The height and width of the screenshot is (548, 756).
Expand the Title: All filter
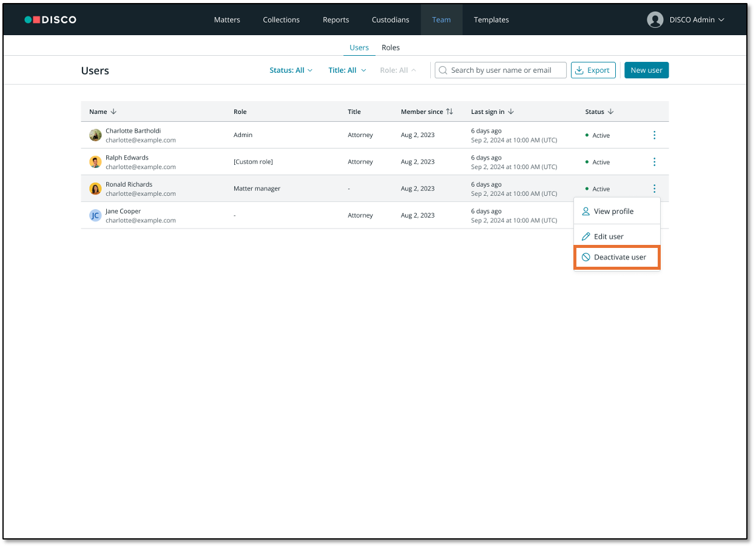347,70
